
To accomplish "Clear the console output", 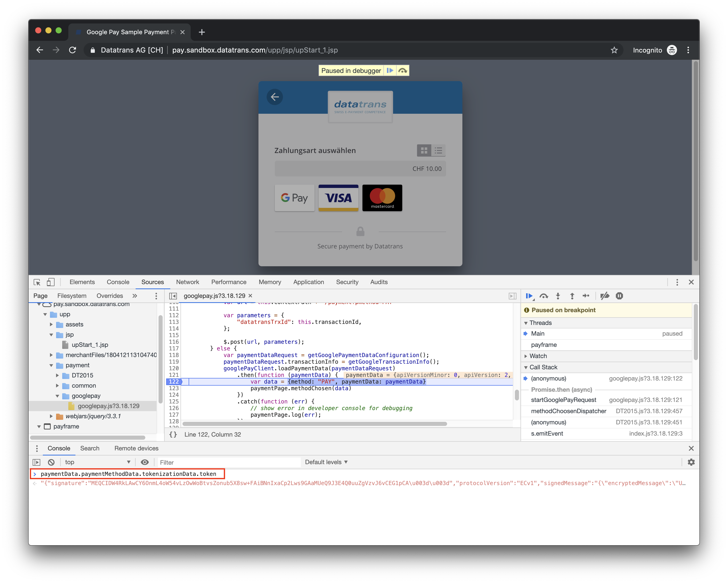I will (51, 462).
